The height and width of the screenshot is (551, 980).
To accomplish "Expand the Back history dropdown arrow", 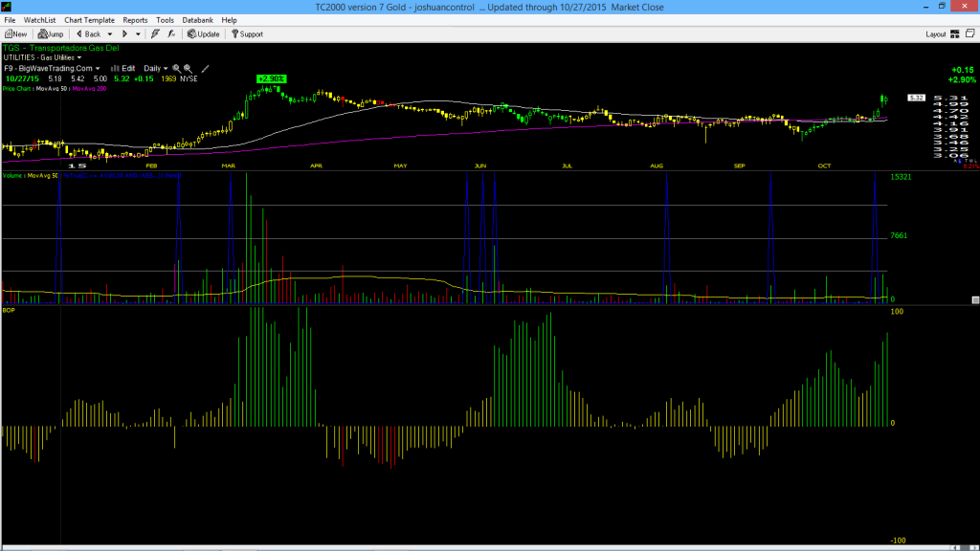I will pyautogui.click(x=110, y=34).
